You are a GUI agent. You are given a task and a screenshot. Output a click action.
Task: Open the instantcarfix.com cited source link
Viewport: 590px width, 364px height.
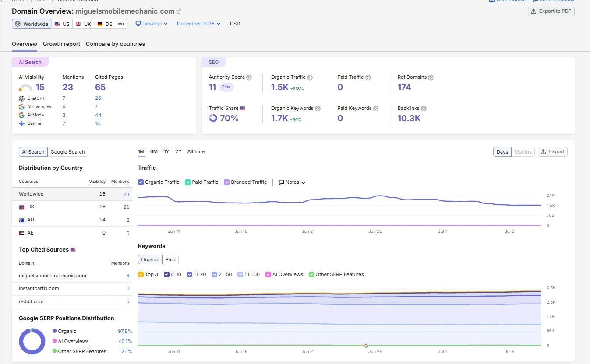[x=39, y=288]
